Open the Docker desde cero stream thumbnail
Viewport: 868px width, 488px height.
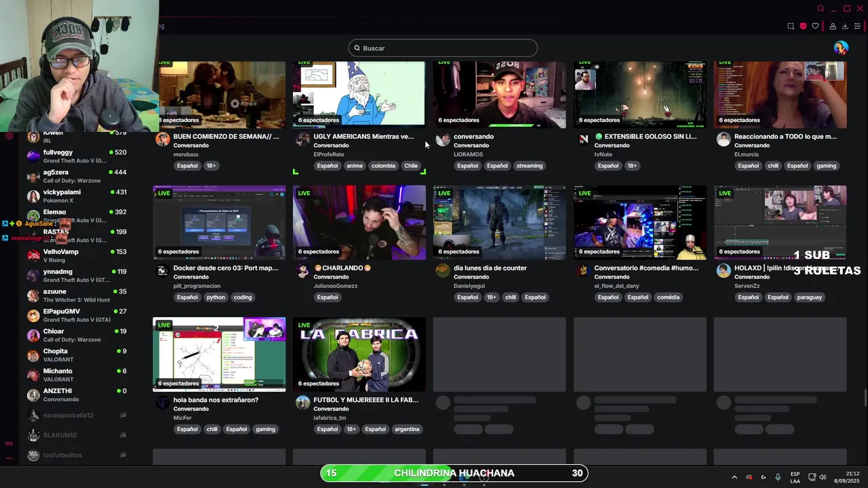[219, 222]
